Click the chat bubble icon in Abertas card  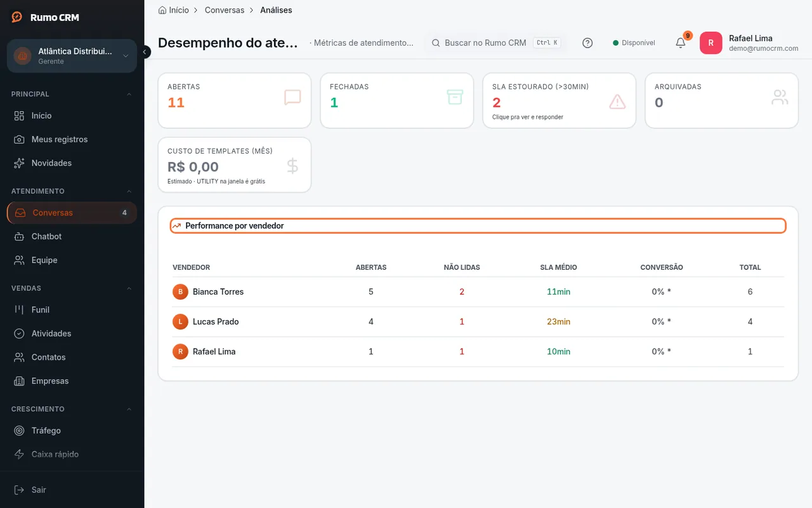[x=292, y=98]
